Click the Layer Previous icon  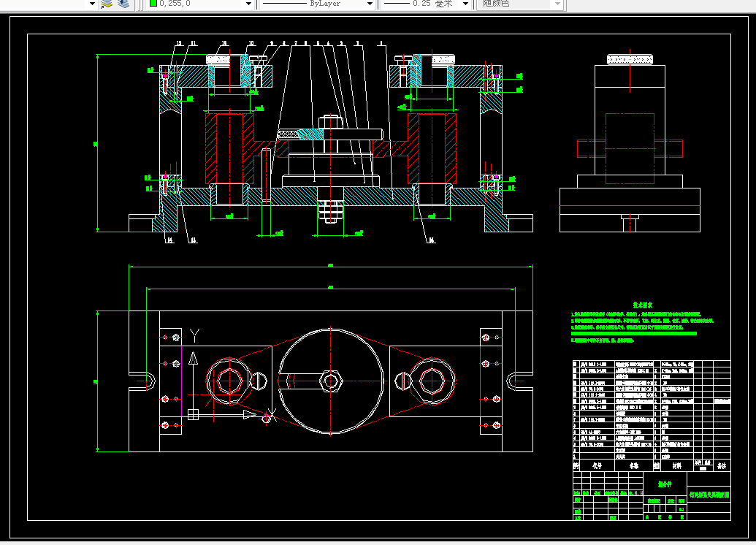(x=123, y=4)
